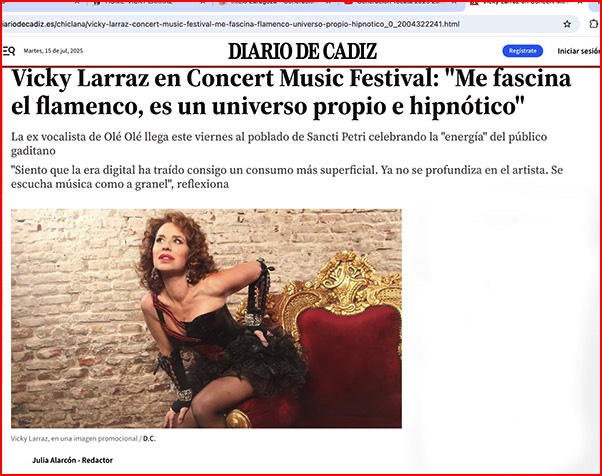Click the photo caption D.C. credit
Screen dimensions: 602x476
coord(149,438)
